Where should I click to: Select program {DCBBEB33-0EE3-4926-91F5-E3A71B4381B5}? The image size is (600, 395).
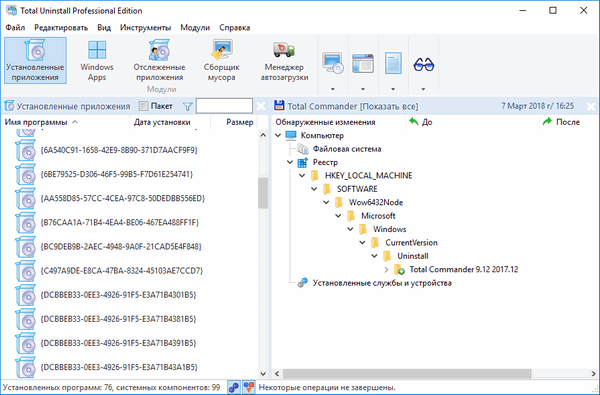[118, 319]
